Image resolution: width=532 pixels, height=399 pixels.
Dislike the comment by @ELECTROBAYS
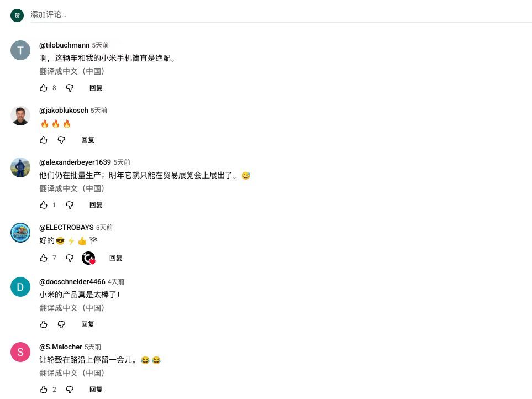pos(70,258)
